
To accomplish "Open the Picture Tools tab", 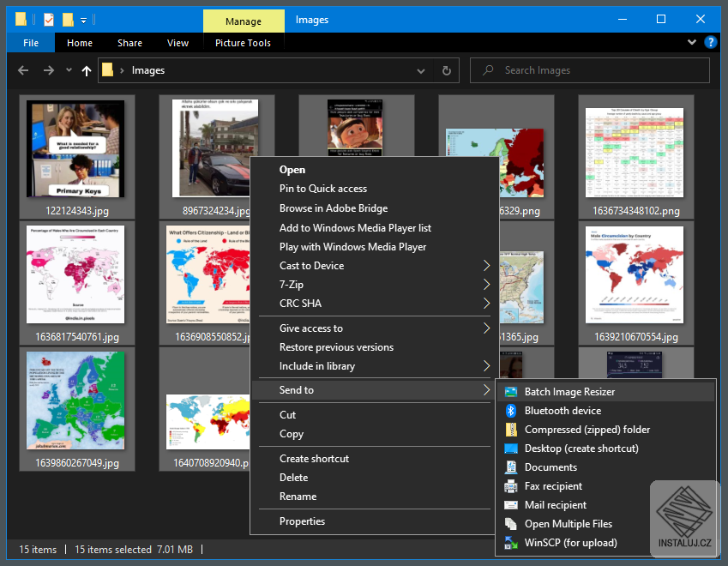I will tap(243, 43).
